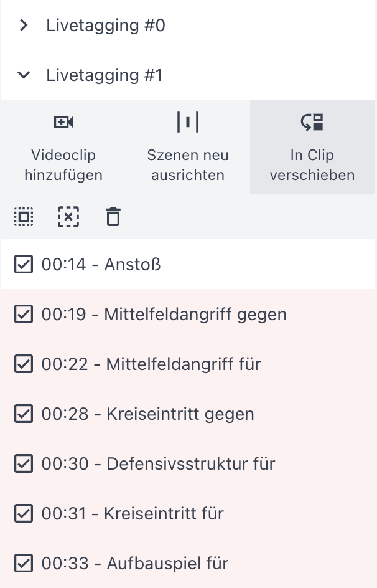Click the select all scenes icon
Screen dimensions: 377x588
[x=24, y=217]
